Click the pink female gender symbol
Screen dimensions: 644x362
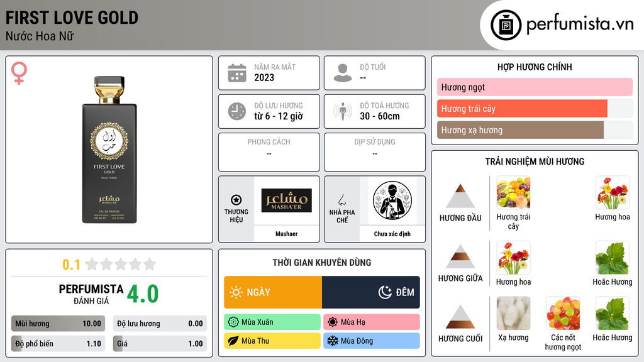coord(19,73)
